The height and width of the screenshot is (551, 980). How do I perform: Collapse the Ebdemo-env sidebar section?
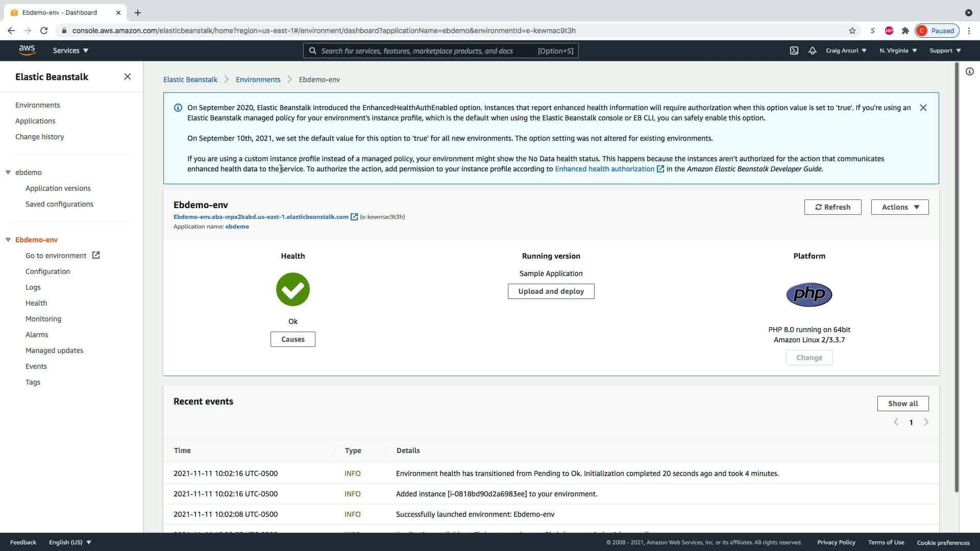pos(8,240)
